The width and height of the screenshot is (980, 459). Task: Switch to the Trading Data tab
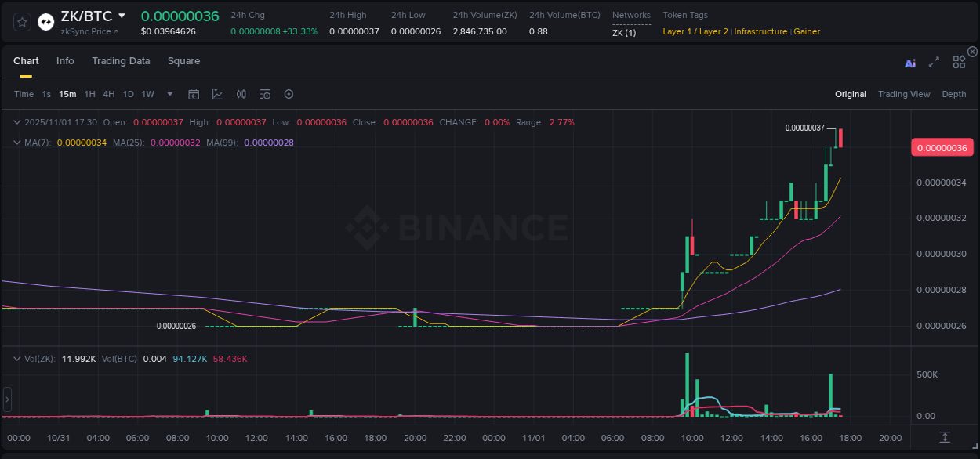121,61
